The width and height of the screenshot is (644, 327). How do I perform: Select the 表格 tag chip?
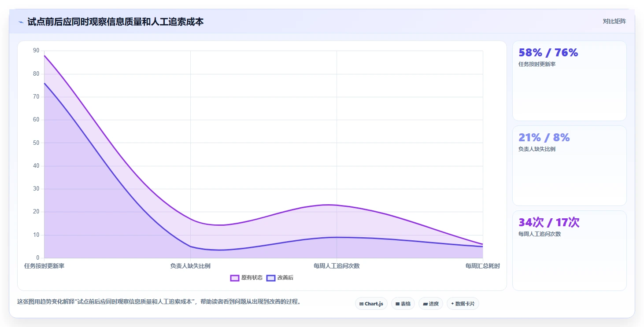coord(403,304)
